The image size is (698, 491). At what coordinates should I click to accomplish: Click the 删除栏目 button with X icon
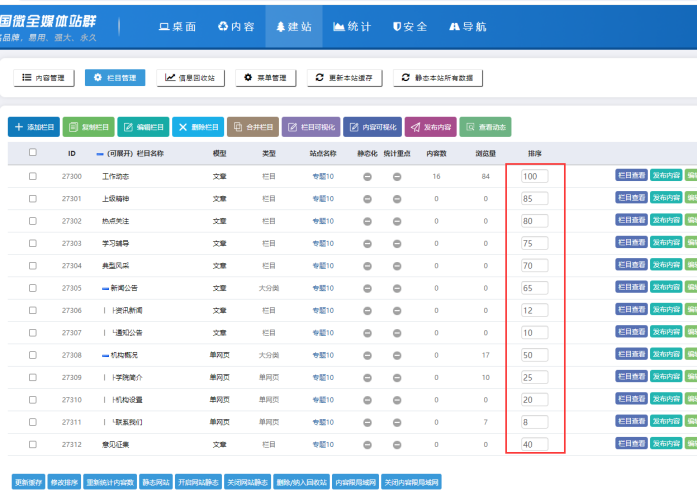click(x=197, y=127)
